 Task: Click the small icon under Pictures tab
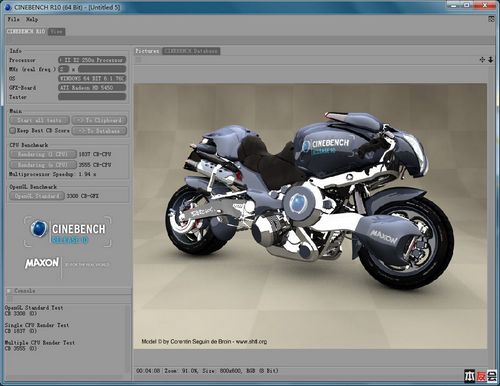click(x=138, y=60)
